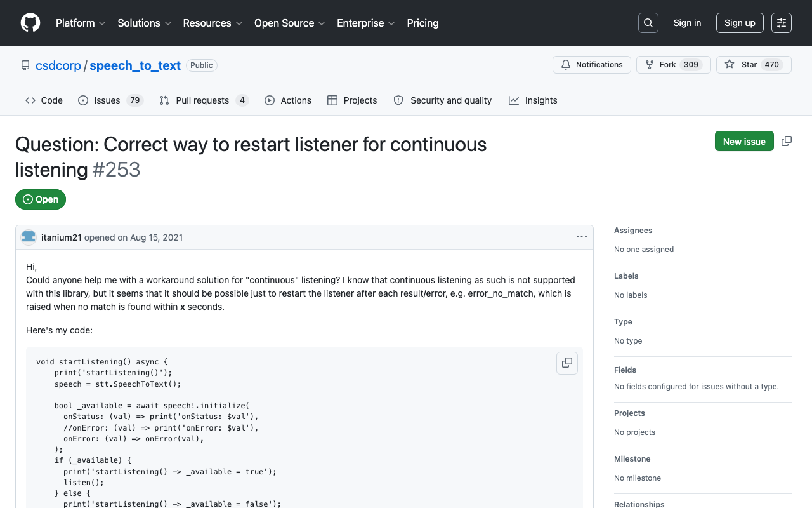Fork the repository
The image size is (812, 508).
[x=674, y=65]
